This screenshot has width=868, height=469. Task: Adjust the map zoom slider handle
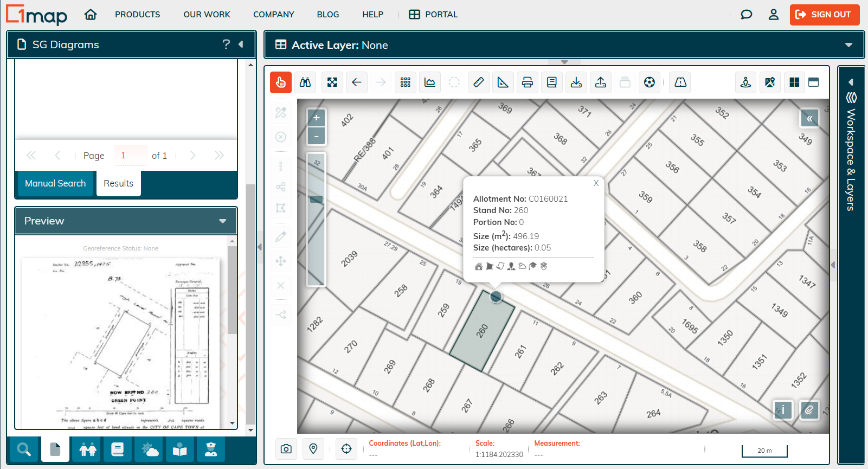pos(316,200)
